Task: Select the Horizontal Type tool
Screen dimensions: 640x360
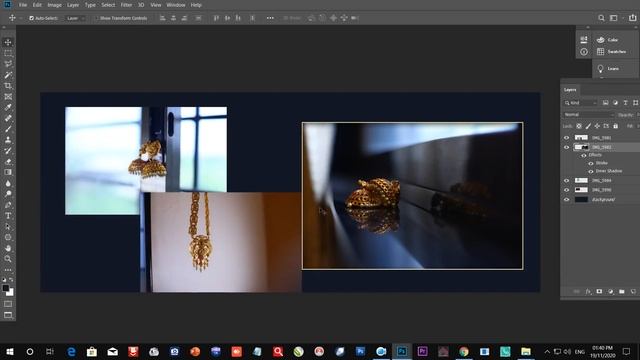Action: (x=8, y=216)
